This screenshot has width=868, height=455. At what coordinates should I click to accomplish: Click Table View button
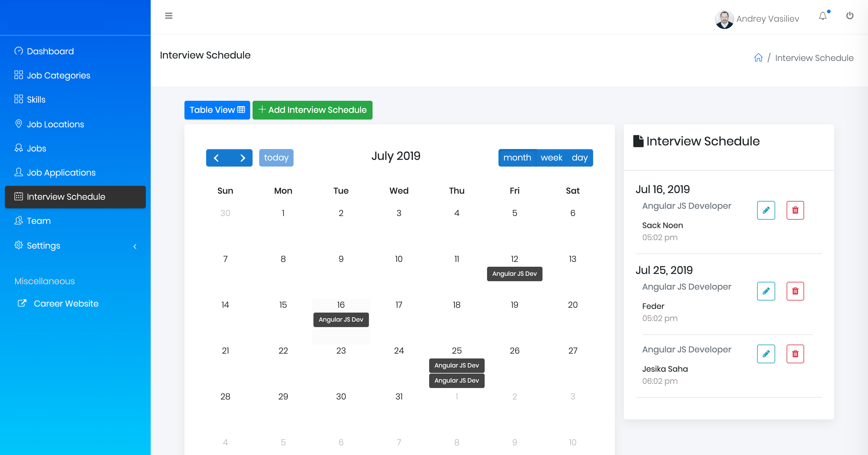coord(217,110)
